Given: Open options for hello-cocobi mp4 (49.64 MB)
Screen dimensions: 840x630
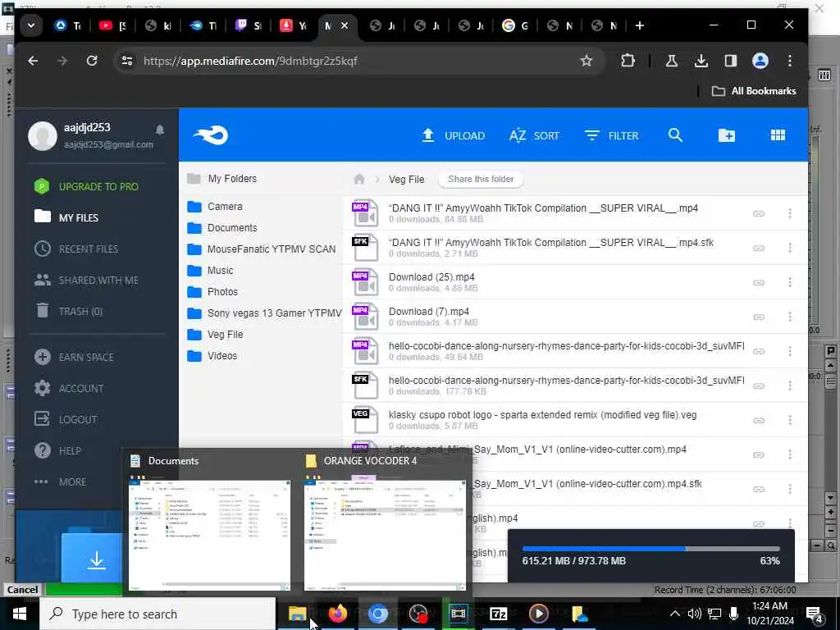Looking at the screenshot, I should point(790,351).
